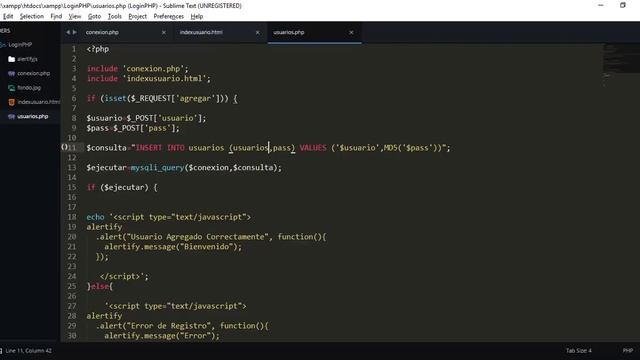Click '$pass' variable on line 9

(98, 128)
